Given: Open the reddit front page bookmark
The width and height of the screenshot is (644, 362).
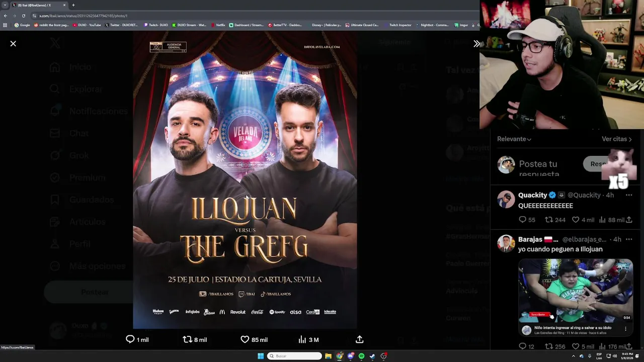Looking at the screenshot, I should [51, 25].
